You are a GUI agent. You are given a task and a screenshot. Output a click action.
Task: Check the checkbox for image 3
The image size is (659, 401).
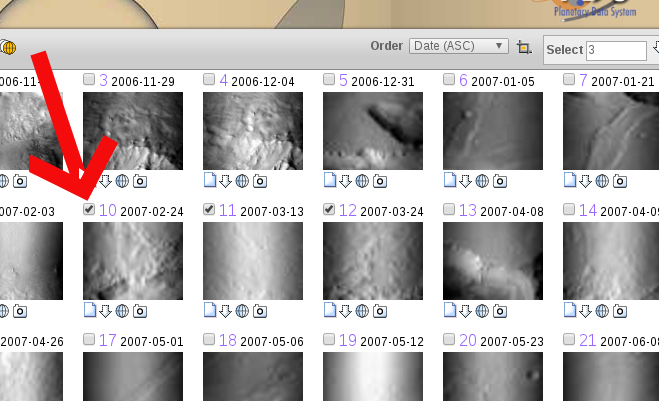click(89, 79)
